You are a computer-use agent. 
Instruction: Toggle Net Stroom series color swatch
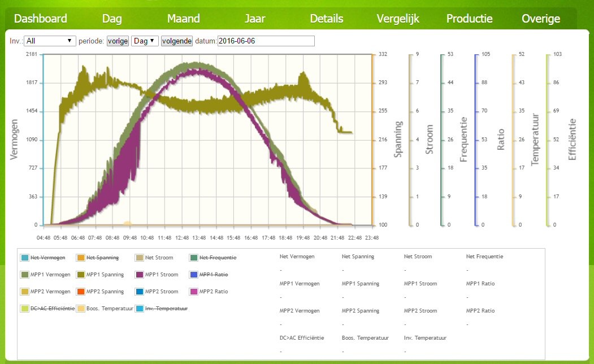click(x=140, y=258)
